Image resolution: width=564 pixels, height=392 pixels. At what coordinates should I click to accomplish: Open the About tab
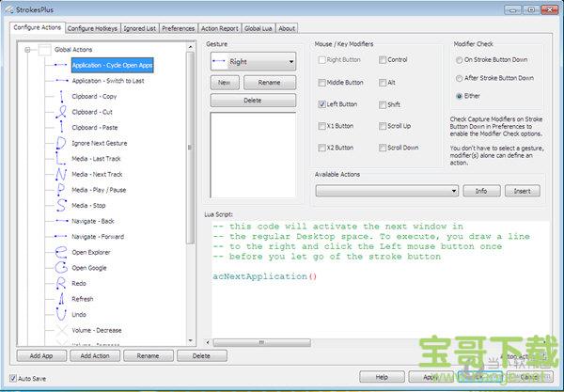pos(287,28)
